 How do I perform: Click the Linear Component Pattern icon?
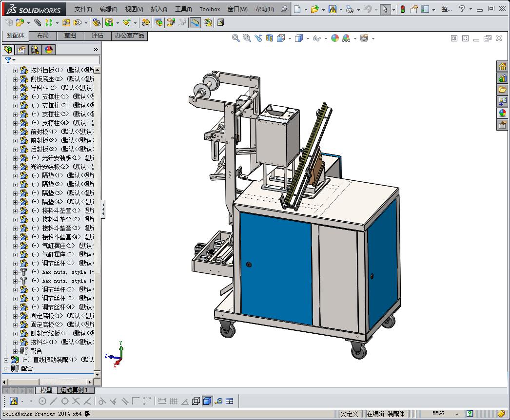point(49,22)
